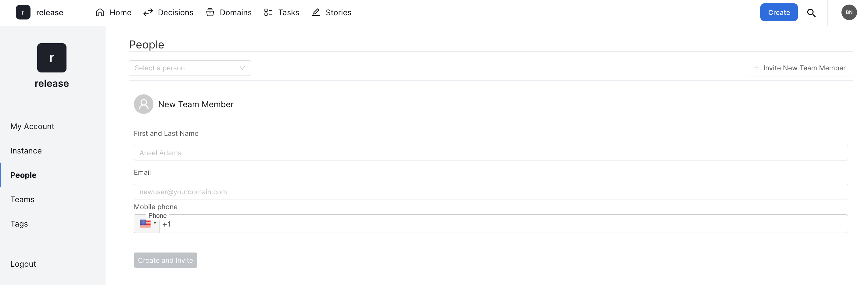The image size is (868, 285).
Task: Click the Tasks list icon
Action: pyautogui.click(x=268, y=12)
